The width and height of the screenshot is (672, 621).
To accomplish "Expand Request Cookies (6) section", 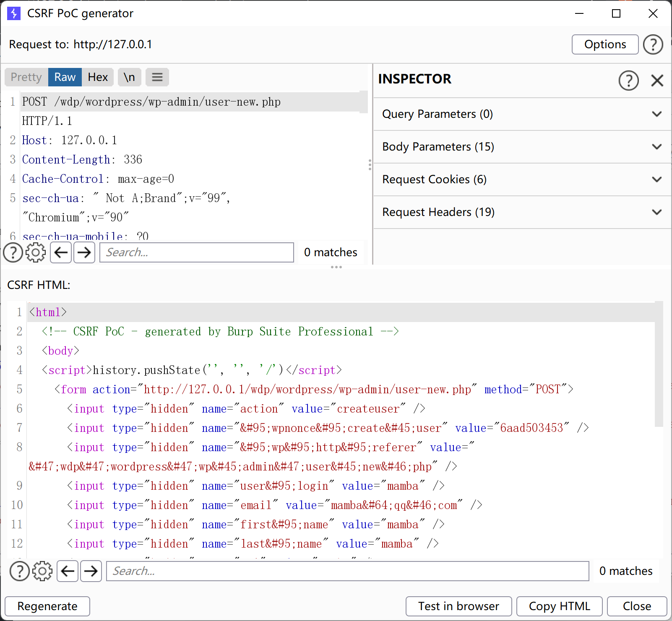I will tap(522, 179).
